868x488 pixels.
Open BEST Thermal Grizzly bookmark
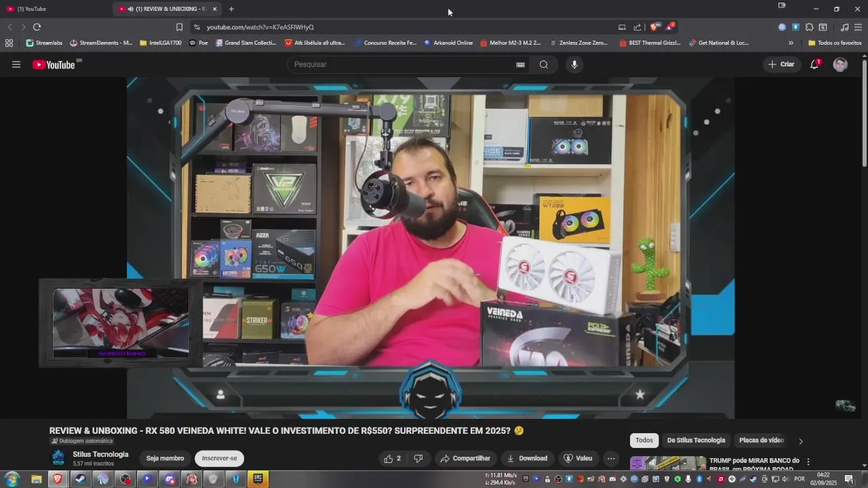tap(650, 43)
